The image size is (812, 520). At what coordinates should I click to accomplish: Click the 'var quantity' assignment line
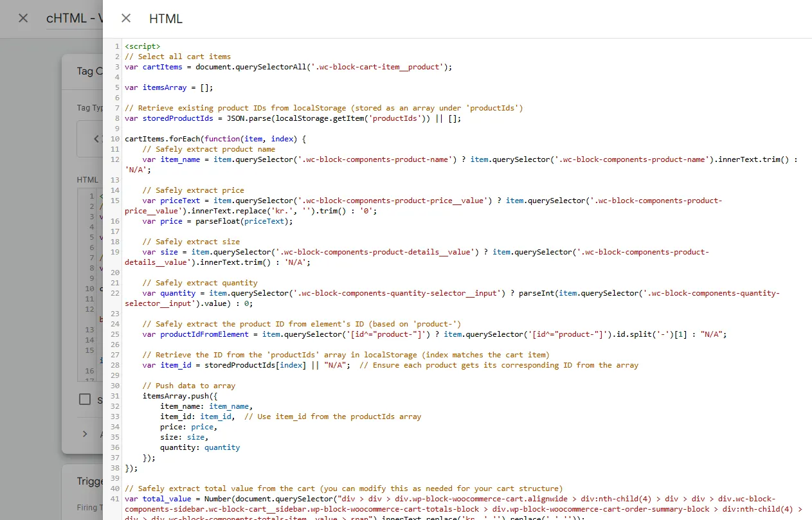(x=452, y=298)
